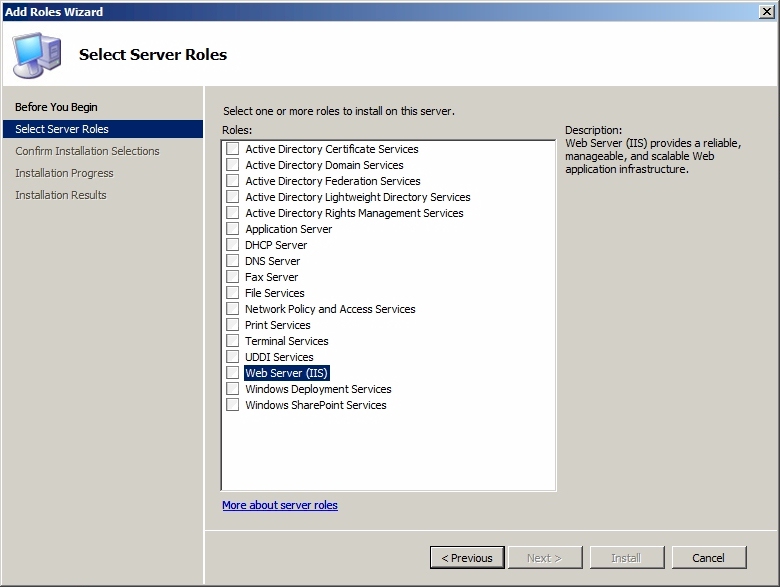Select the Select Server Roles step

coord(103,129)
